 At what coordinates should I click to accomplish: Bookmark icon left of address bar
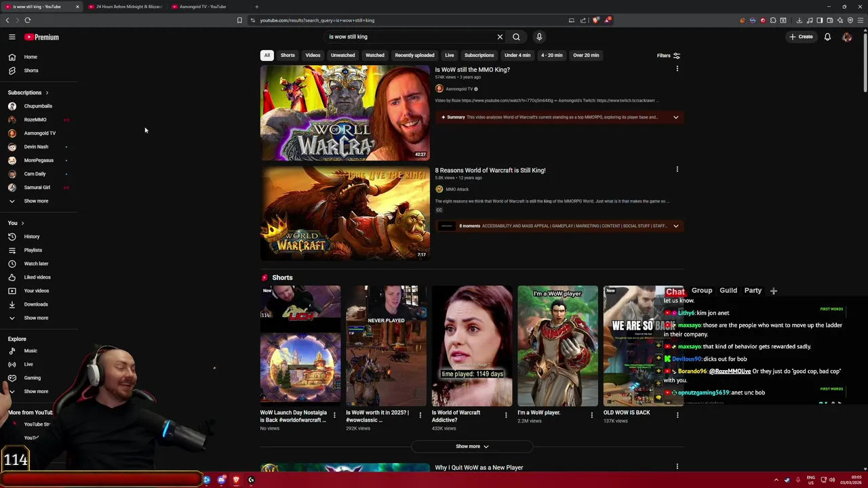[239, 20]
